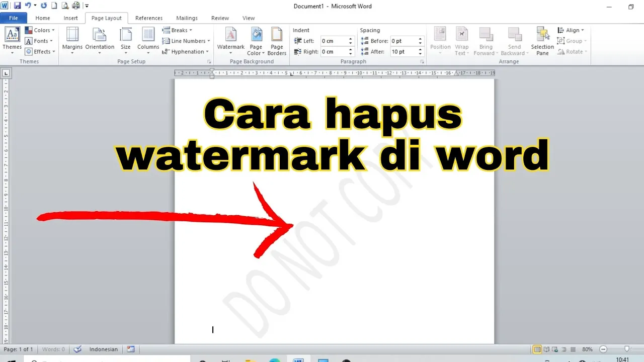Open the Selection Pane

point(542,41)
